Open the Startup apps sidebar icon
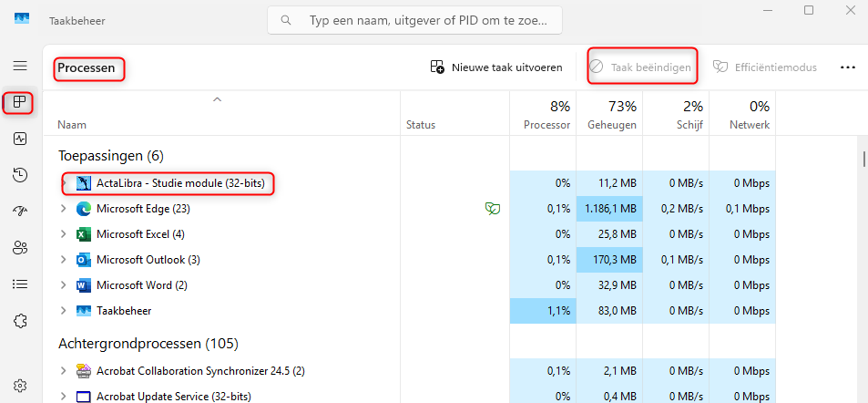The height and width of the screenshot is (403, 868). 20,212
